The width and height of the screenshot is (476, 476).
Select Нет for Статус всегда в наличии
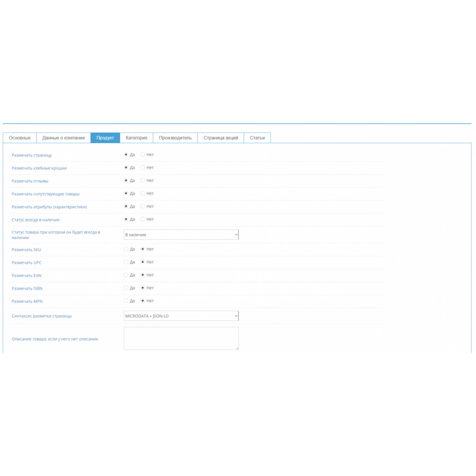click(143, 219)
